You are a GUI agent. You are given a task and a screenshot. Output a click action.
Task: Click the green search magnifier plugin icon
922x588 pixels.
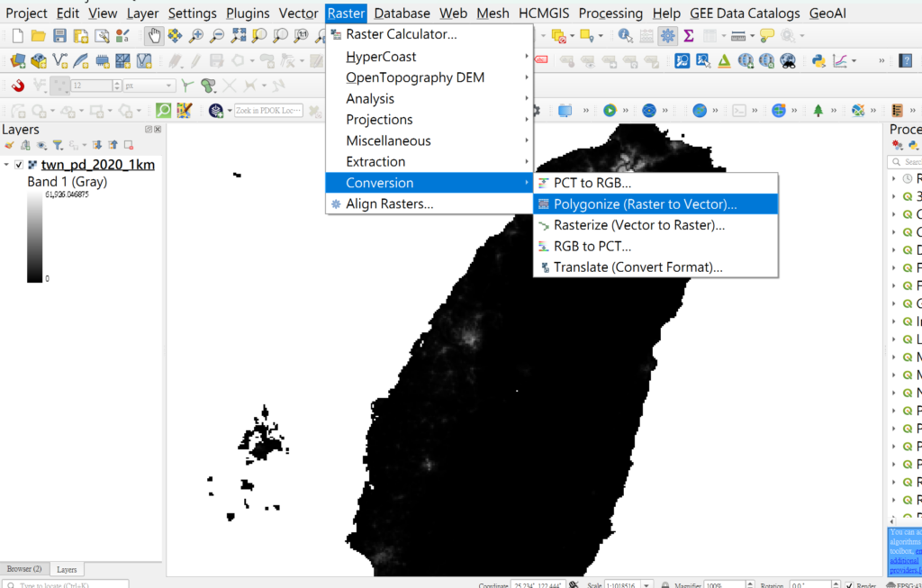pyautogui.click(x=164, y=111)
